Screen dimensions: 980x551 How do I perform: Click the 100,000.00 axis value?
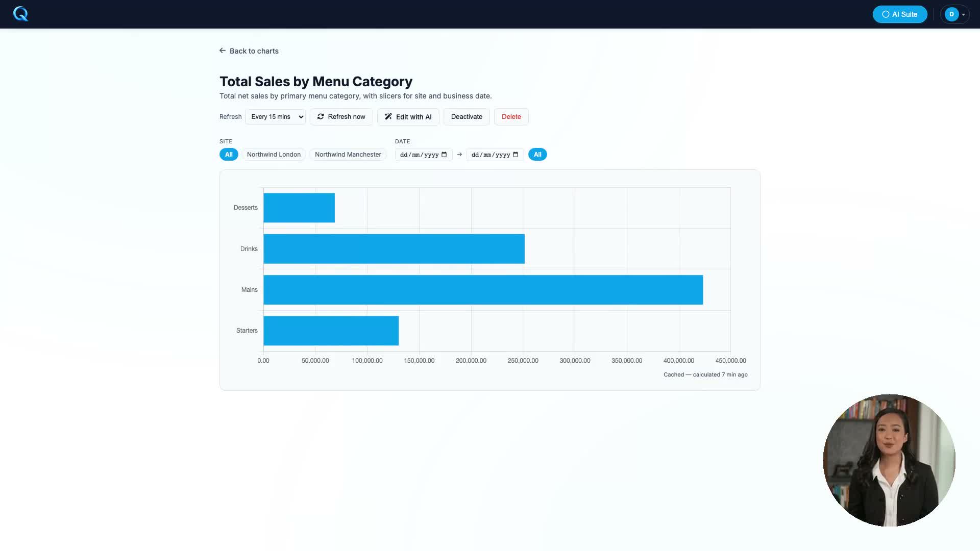point(367,361)
